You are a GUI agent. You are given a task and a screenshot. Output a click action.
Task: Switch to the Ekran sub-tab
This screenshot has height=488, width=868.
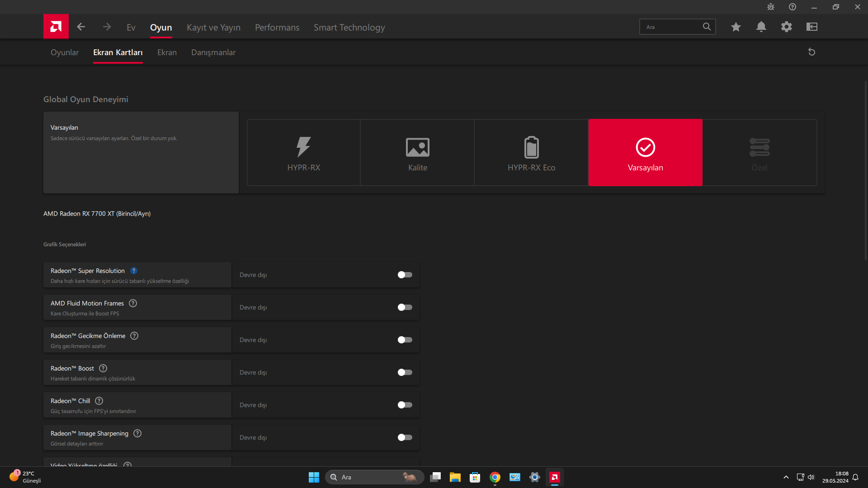(x=167, y=52)
